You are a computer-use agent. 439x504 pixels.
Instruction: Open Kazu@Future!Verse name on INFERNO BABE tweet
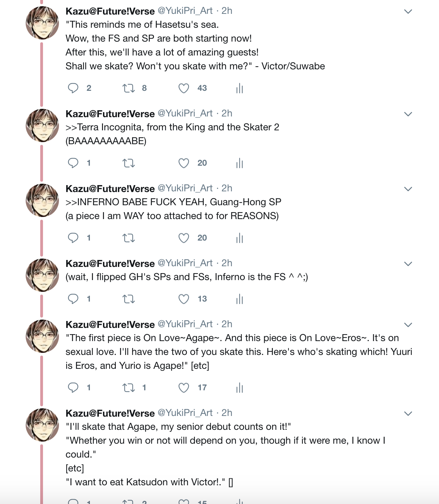[x=110, y=189]
